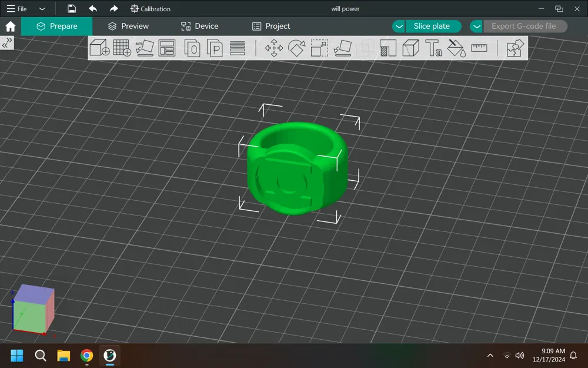Select the Move tool arrows icon
588x368 pixels.
(x=274, y=48)
